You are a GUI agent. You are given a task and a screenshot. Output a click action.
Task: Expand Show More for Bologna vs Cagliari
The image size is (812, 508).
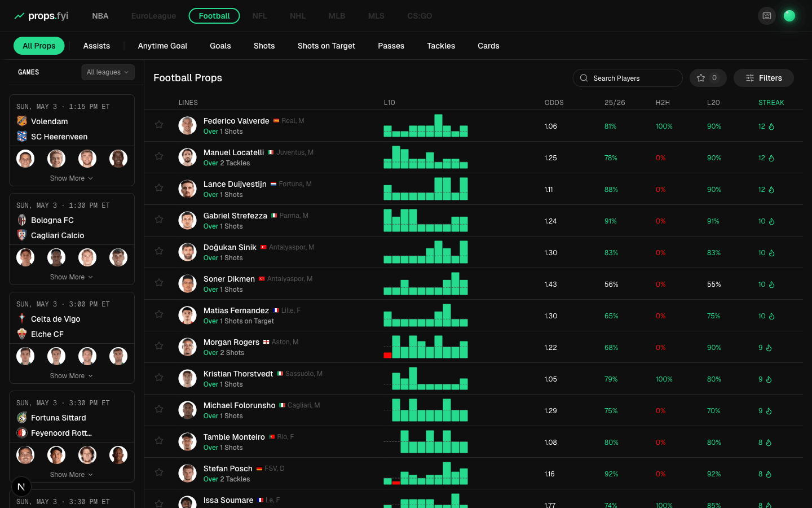coord(72,277)
